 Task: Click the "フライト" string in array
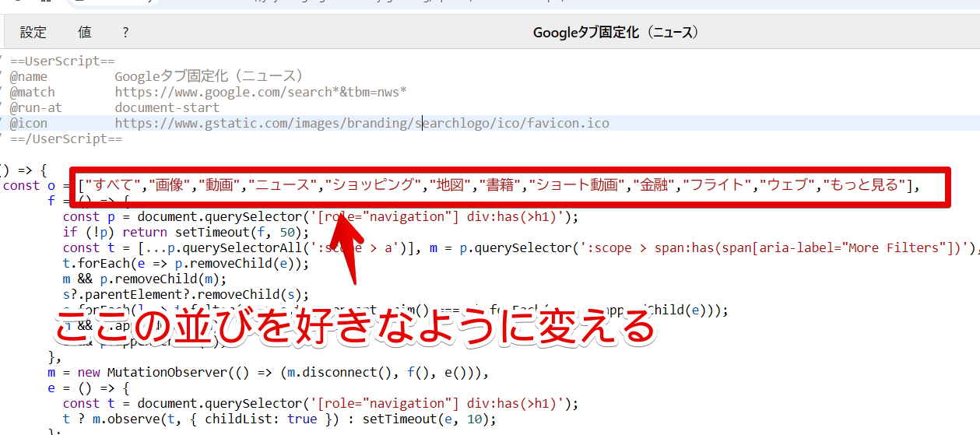[x=717, y=185]
